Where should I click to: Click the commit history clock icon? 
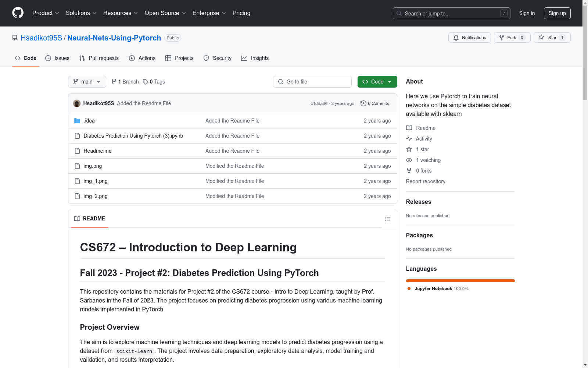pyautogui.click(x=363, y=103)
